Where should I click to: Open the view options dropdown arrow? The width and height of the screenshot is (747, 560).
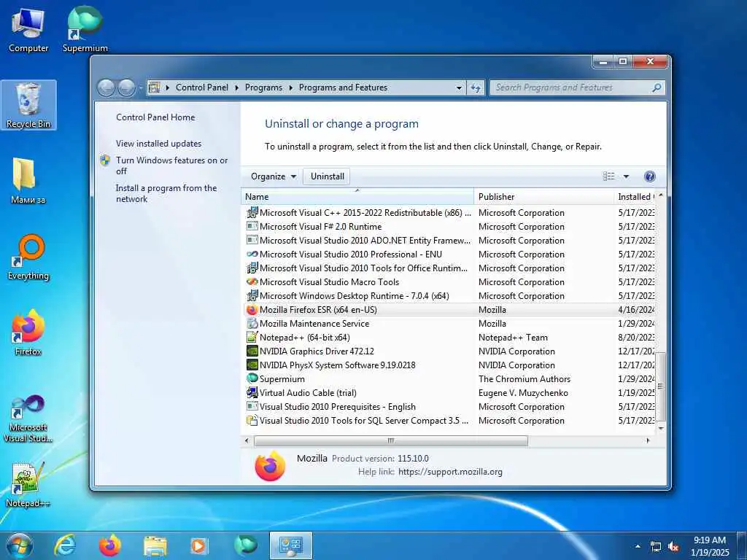(626, 176)
